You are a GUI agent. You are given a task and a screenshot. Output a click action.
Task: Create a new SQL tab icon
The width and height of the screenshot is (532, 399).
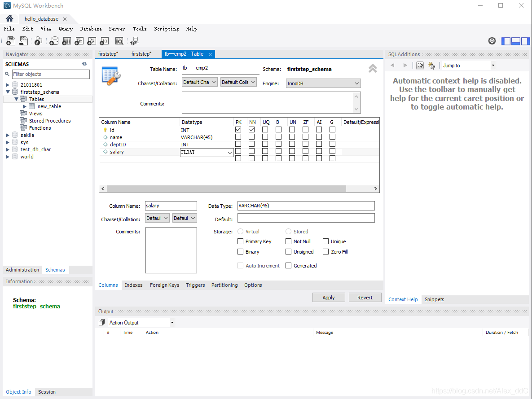click(x=10, y=41)
